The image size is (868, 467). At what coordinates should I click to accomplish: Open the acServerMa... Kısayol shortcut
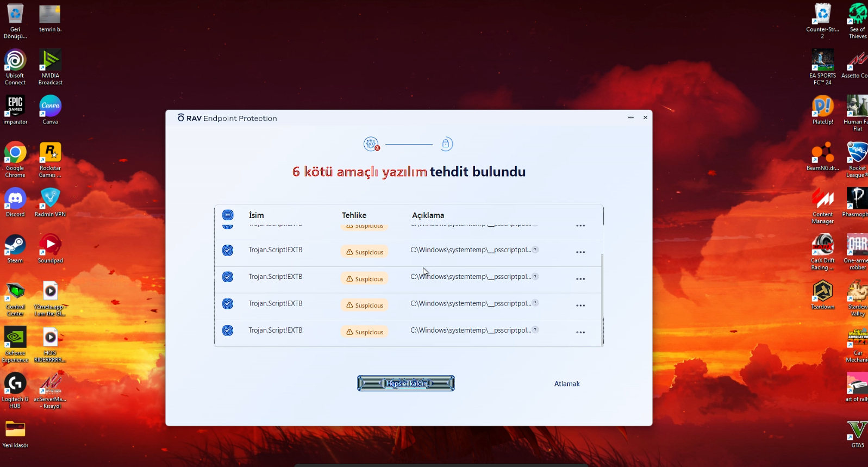tap(50, 391)
